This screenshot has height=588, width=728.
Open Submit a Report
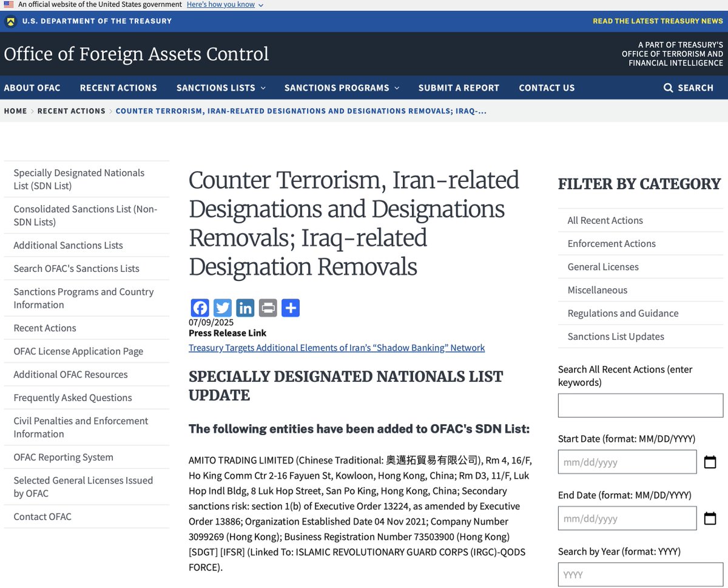(459, 88)
